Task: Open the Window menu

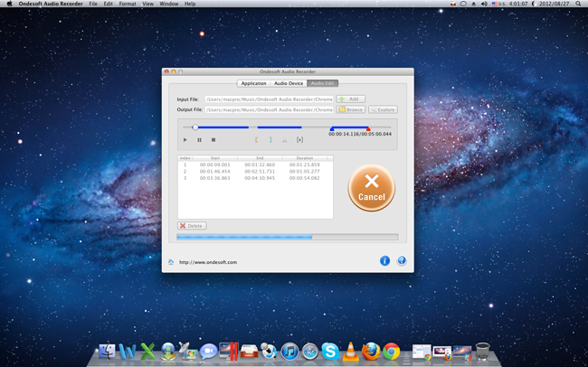Action: [169, 4]
